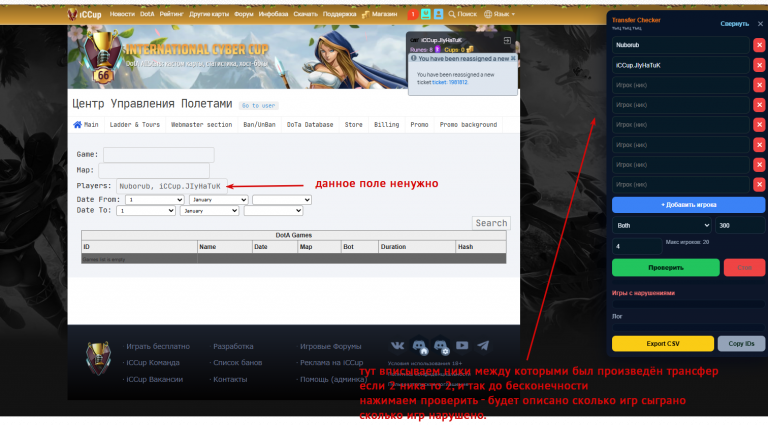Click the field containing 300

740,226
